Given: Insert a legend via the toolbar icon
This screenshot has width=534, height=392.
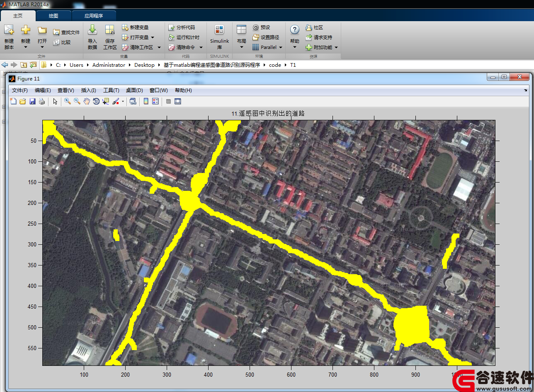Looking at the screenshot, I should coord(155,101).
